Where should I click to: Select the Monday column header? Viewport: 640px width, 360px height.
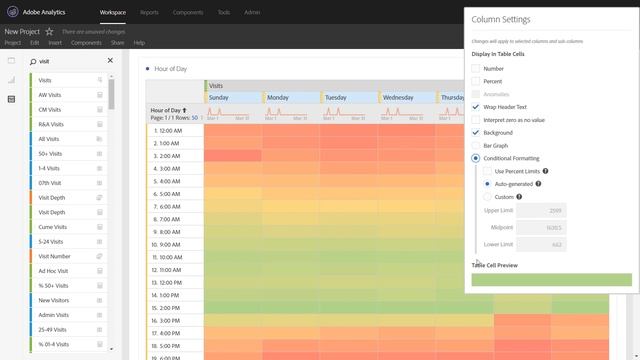tap(291, 98)
